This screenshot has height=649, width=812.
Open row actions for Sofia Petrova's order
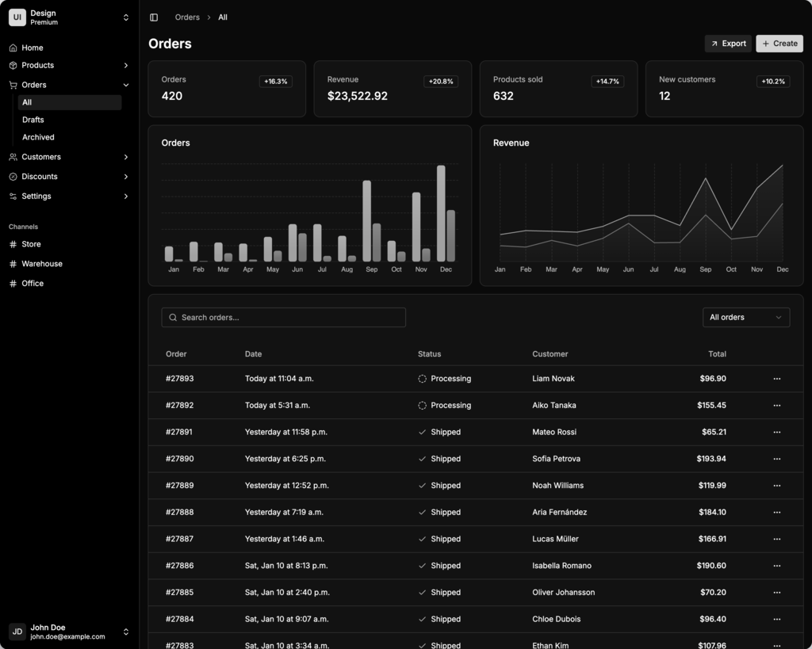776,459
